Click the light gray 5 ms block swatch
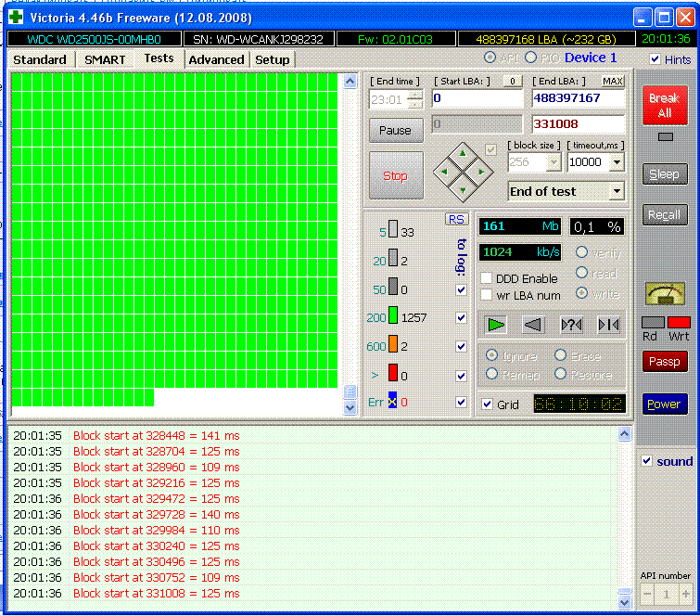The width and height of the screenshot is (700, 616). pos(393,229)
